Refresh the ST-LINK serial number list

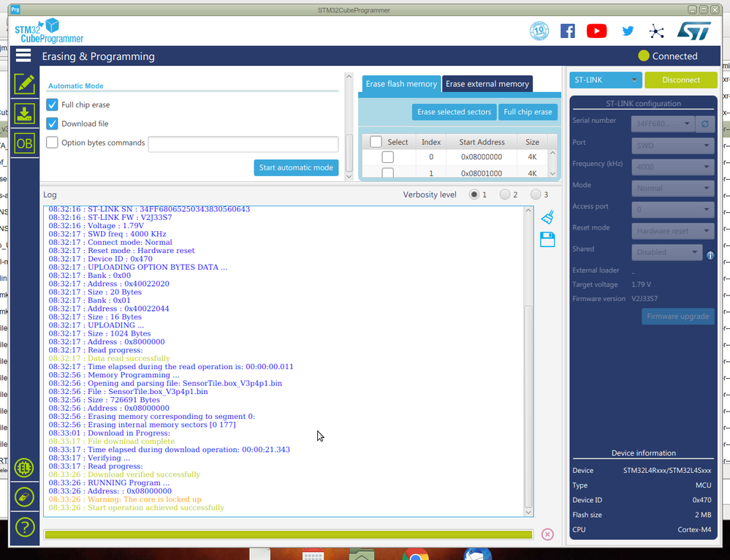pos(705,124)
